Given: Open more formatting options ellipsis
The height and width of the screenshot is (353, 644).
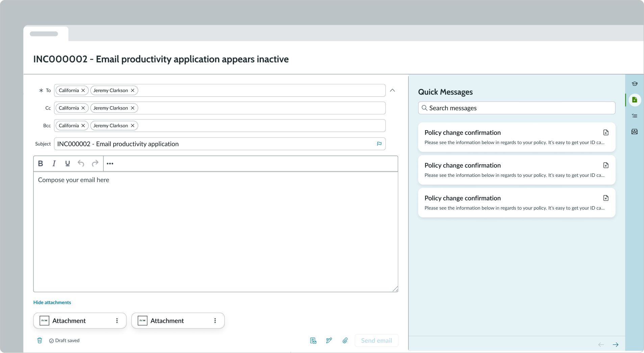Looking at the screenshot, I should [x=110, y=164].
